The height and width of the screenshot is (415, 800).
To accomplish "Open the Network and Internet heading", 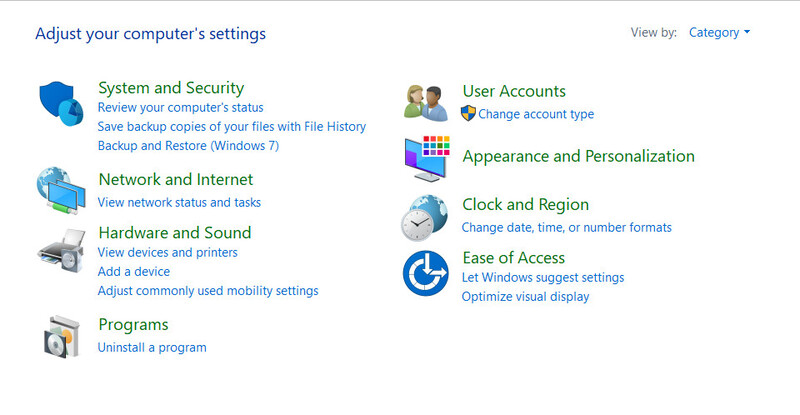I will coord(176,179).
